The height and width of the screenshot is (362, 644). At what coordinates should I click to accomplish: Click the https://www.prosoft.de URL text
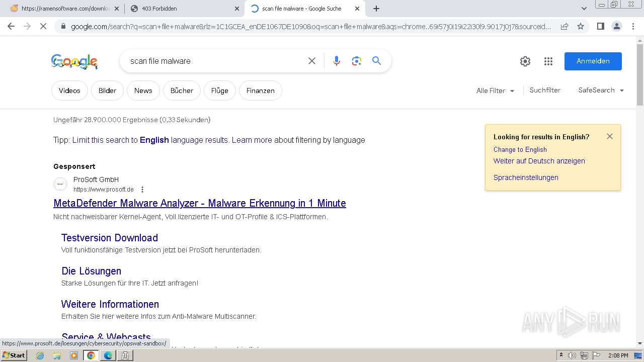click(104, 190)
